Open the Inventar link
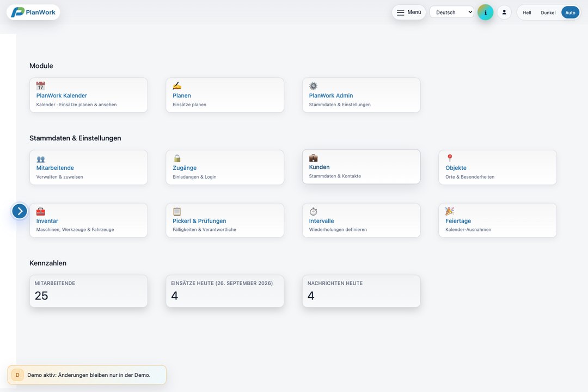This screenshot has width=588, height=392. point(47,221)
